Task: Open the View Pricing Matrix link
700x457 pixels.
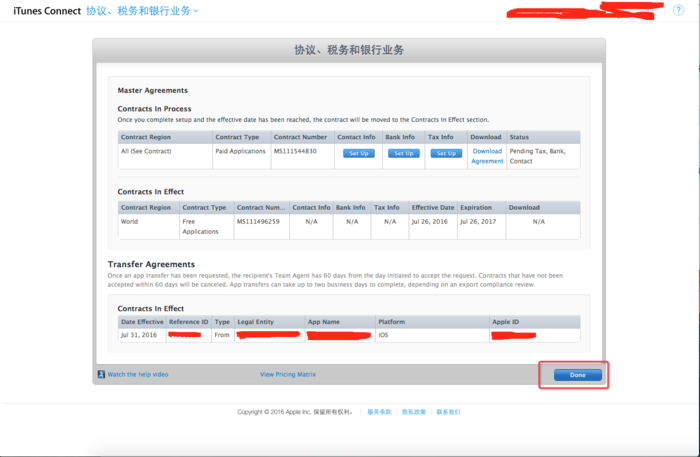Action: 287,374
